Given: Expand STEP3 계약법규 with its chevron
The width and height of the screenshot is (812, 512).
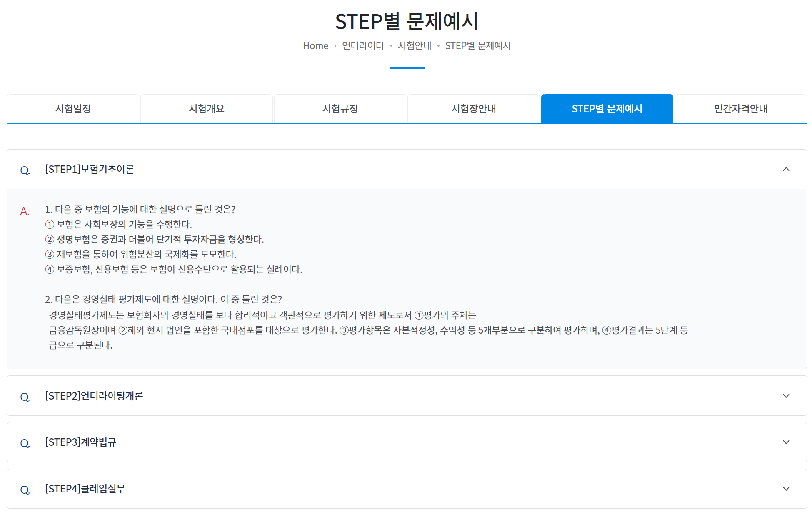Looking at the screenshot, I should pos(786,442).
